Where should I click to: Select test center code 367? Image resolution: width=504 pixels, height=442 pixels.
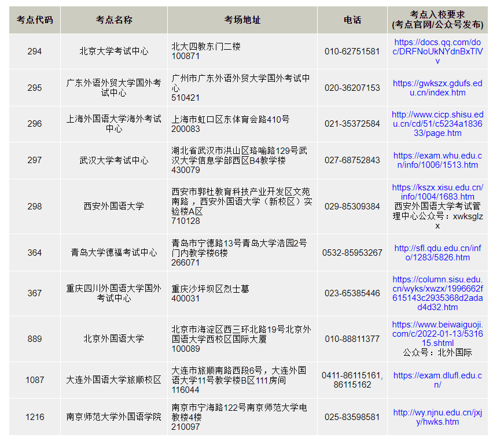[x=35, y=293]
